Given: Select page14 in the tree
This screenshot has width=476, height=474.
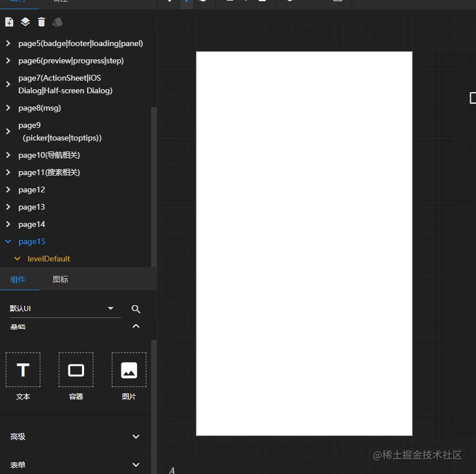Looking at the screenshot, I should click(x=32, y=224).
